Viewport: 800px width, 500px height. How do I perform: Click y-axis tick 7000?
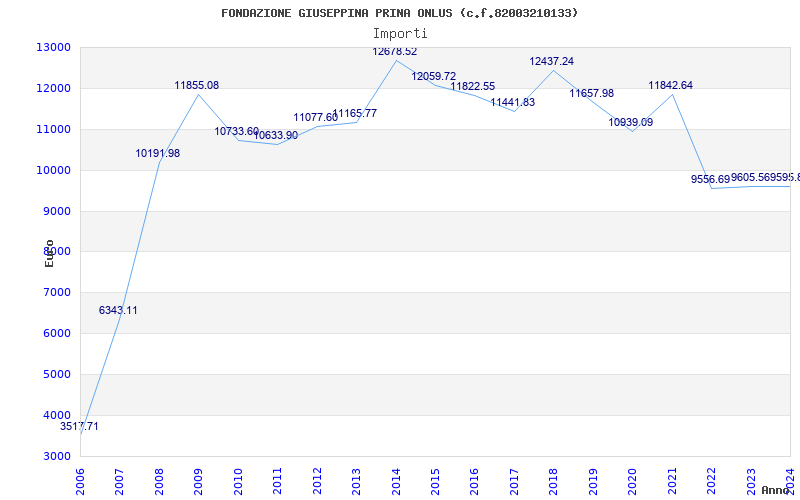point(56,292)
